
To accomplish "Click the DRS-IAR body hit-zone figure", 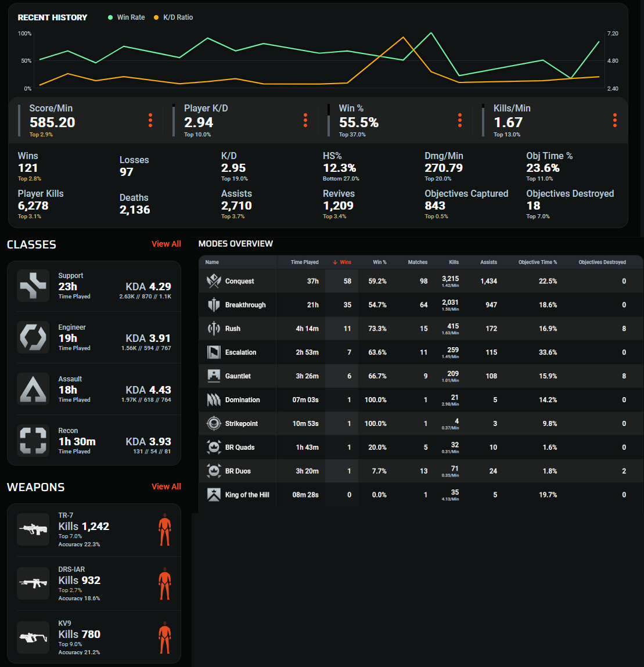I will click(165, 583).
